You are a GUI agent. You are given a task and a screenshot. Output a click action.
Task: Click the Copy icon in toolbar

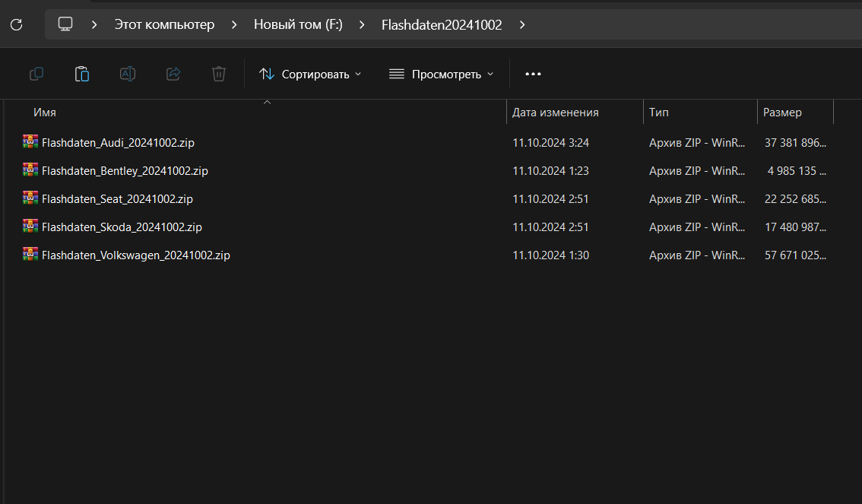pos(36,74)
